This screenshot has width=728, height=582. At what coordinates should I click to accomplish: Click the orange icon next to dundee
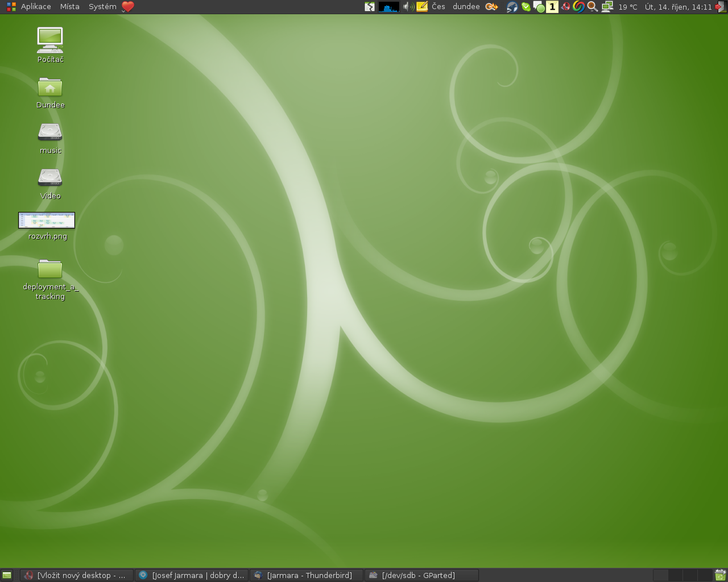pos(491,7)
